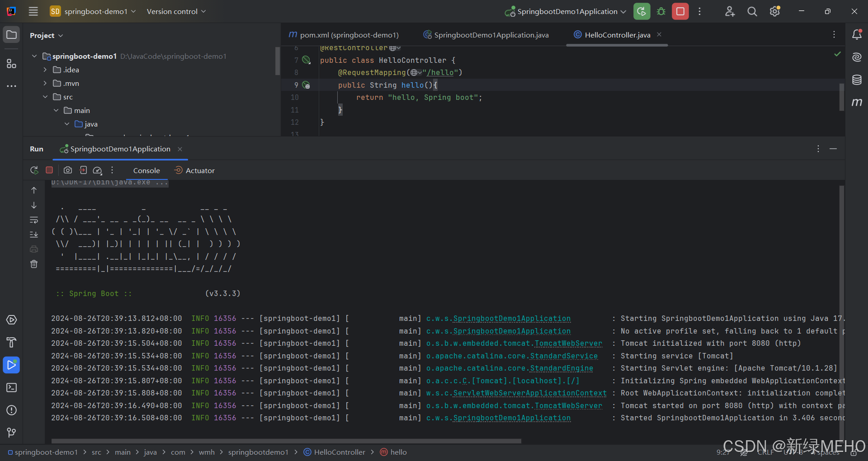This screenshot has width=868, height=461.
Task: Collapse the java folder
Action: click(67, 124)
